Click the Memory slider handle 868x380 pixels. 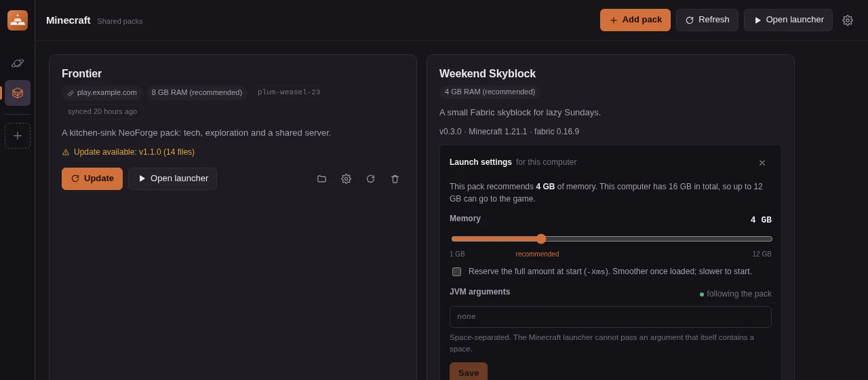pyautogui.click(x=541, y=239)
